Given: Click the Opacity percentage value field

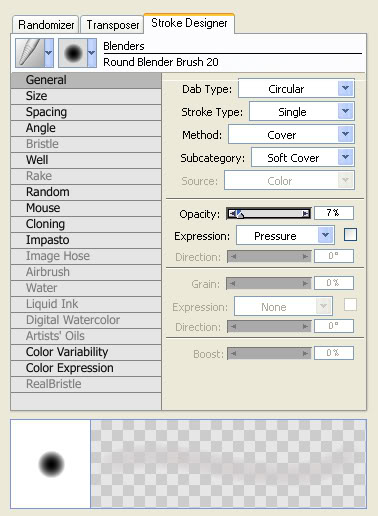Looking at the screenshot, I should pos(334,213).
